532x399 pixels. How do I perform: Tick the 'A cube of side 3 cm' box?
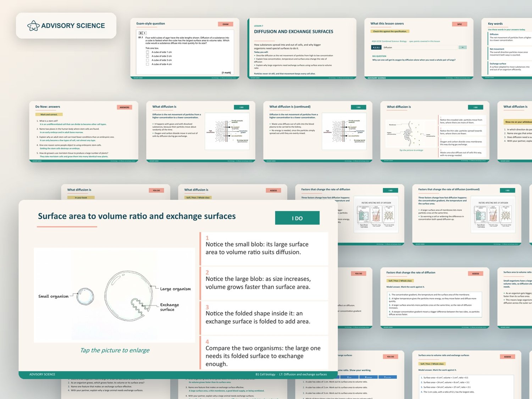click(x=148, y=60)
